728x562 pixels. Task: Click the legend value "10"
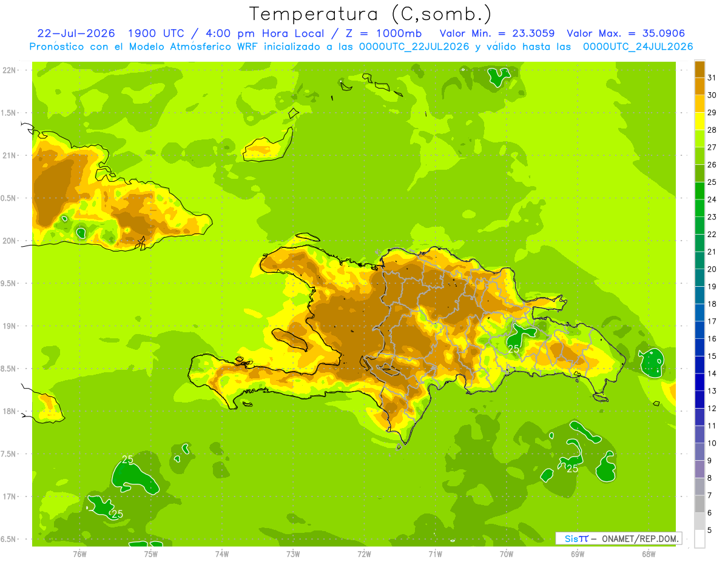click(x=712, y=443)
